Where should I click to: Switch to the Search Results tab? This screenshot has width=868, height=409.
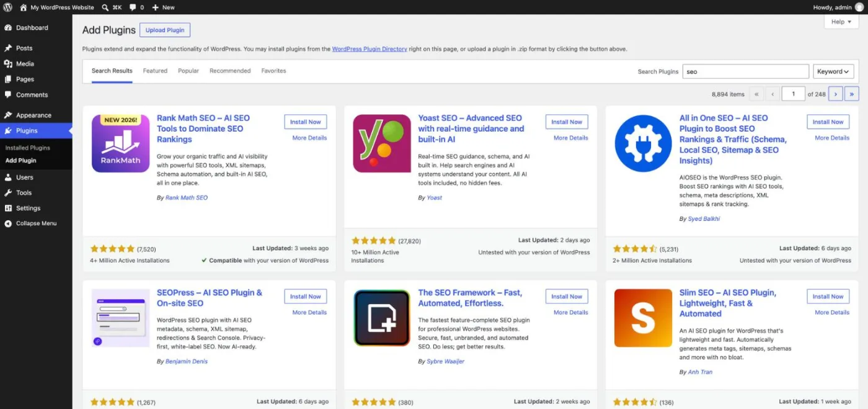pos(112,71)
